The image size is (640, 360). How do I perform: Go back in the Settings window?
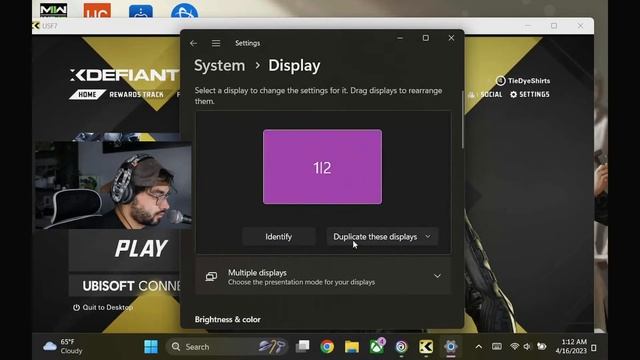tap(193, 43)
